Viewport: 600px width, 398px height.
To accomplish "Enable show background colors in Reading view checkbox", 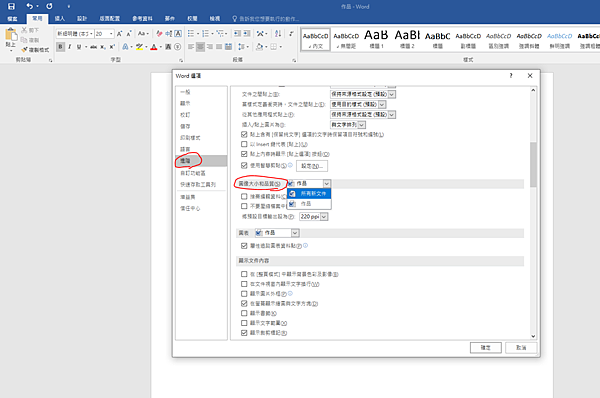I will (x=244, y=274).
